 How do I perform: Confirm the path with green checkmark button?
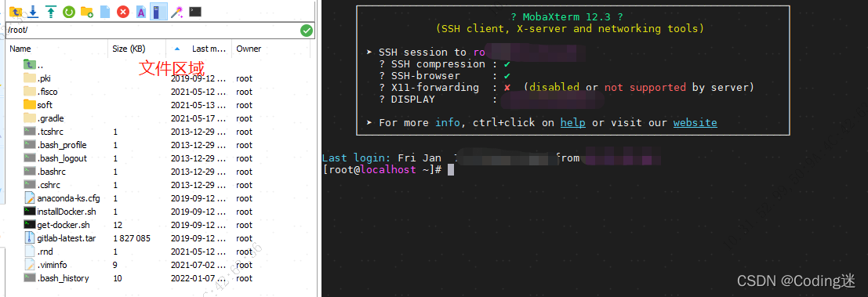(306, 31)
